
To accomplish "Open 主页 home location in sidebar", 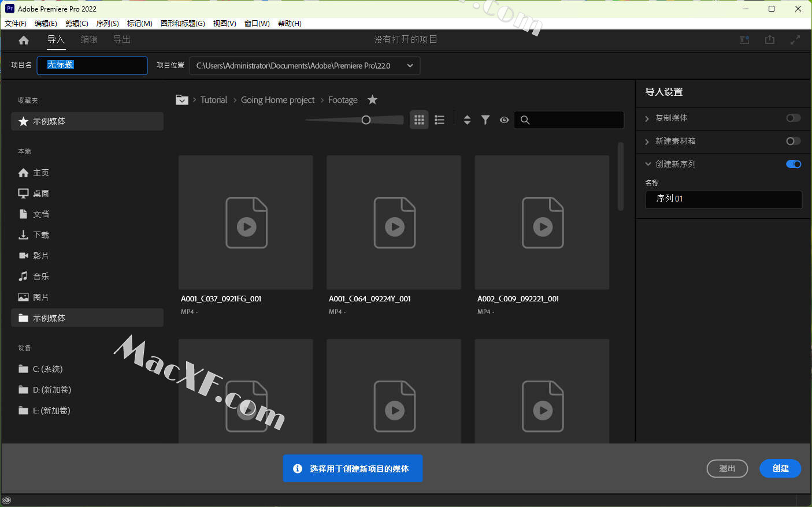I will point(87,173).
